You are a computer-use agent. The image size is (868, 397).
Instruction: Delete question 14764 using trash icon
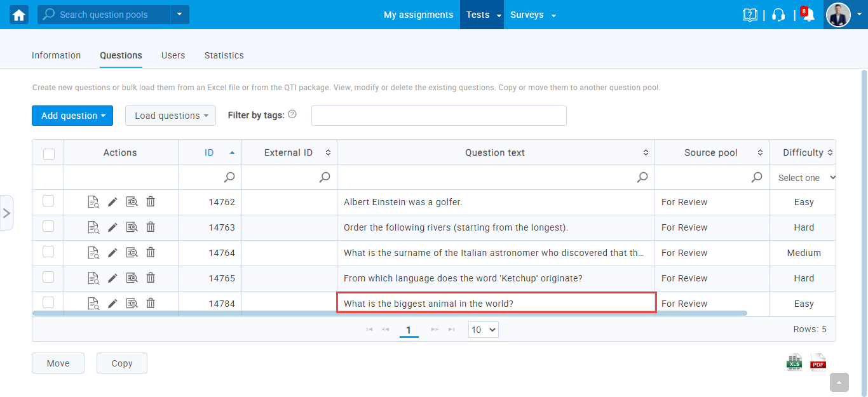(151, 253)
